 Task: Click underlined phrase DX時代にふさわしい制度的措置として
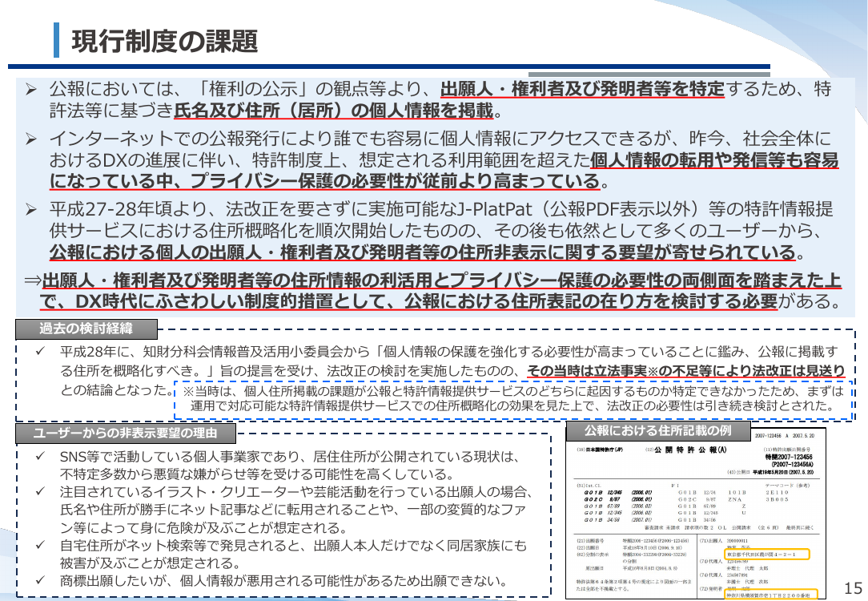click(x=231, y=301)
